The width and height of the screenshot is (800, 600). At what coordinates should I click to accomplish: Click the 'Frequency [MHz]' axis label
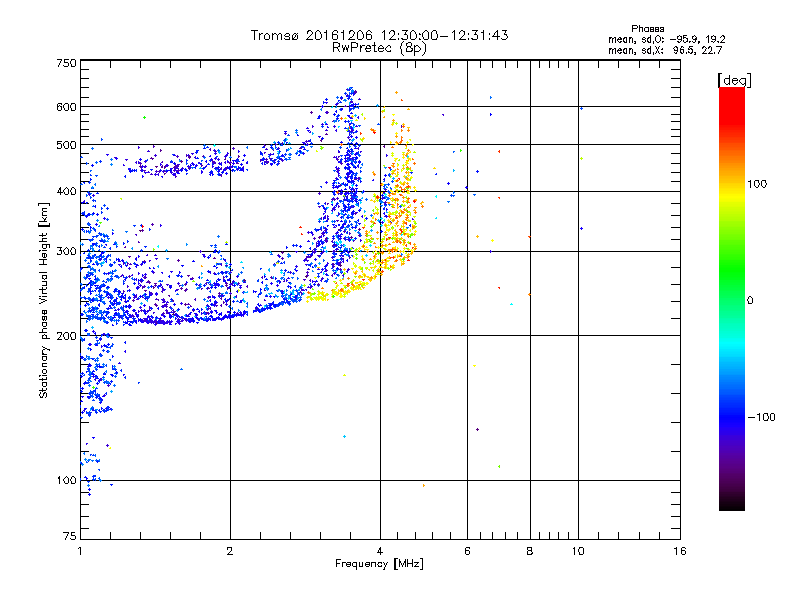[379, 564]
